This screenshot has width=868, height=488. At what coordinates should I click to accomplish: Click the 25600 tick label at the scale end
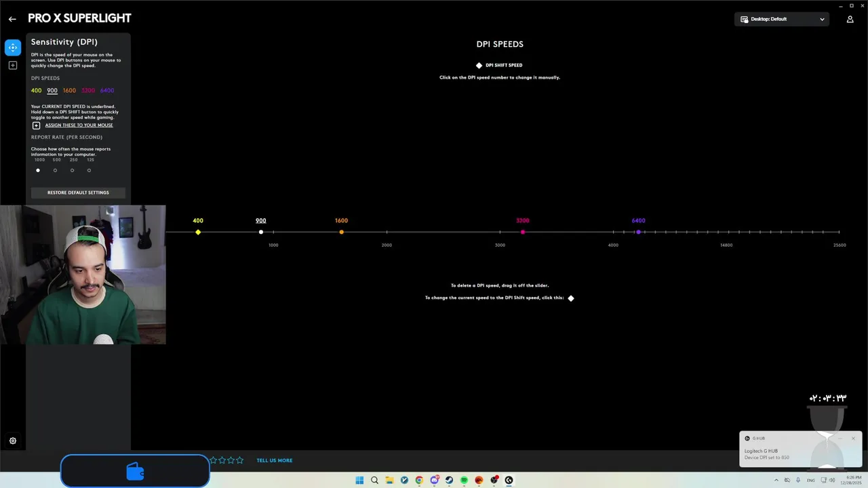click(x=840, y=245)
